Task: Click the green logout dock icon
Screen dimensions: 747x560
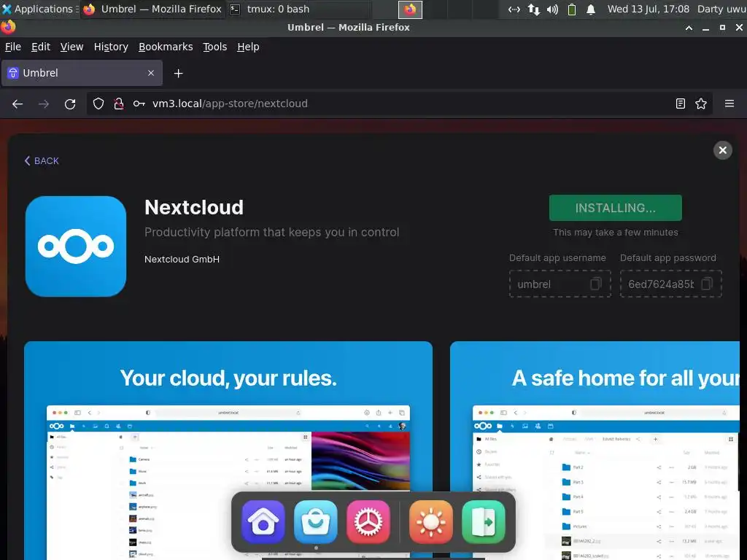Action: pyautogui.click(x=483, y=522)
